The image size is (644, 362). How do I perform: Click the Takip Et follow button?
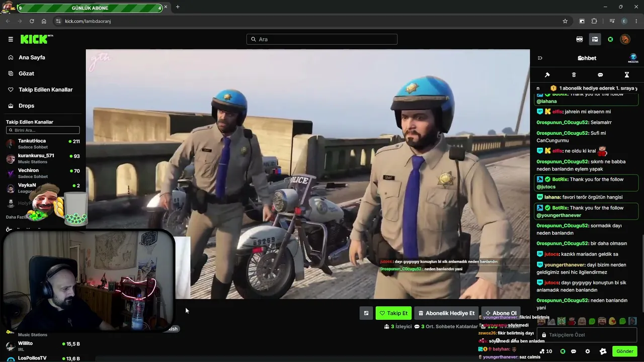click(393, 313)
